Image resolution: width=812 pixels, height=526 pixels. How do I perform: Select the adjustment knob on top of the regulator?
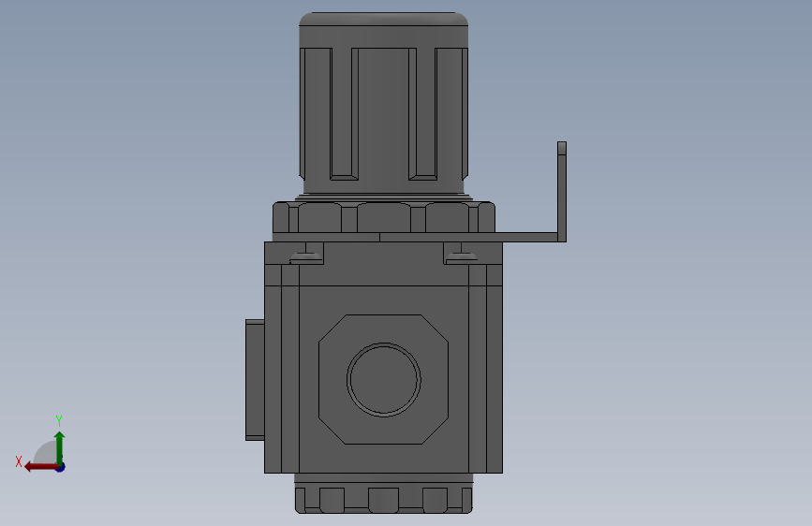click(384, 104)
